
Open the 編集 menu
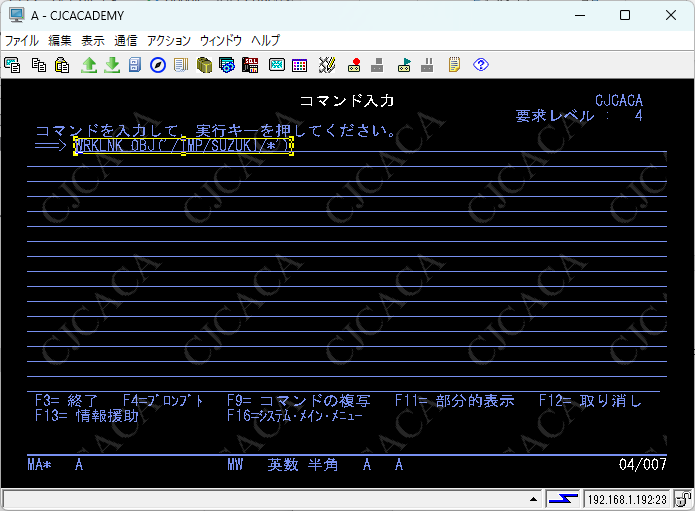(60, 41)
